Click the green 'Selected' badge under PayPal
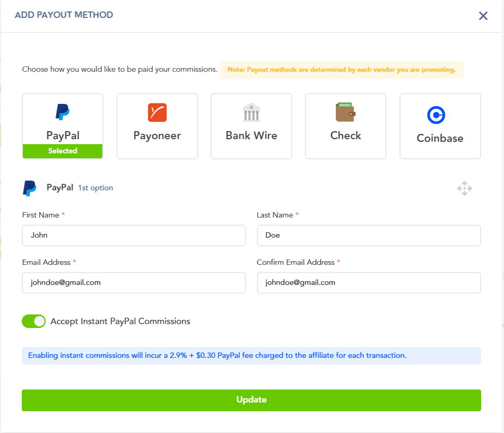Viewport: 504px width, 433px height. tap(63, 151)
